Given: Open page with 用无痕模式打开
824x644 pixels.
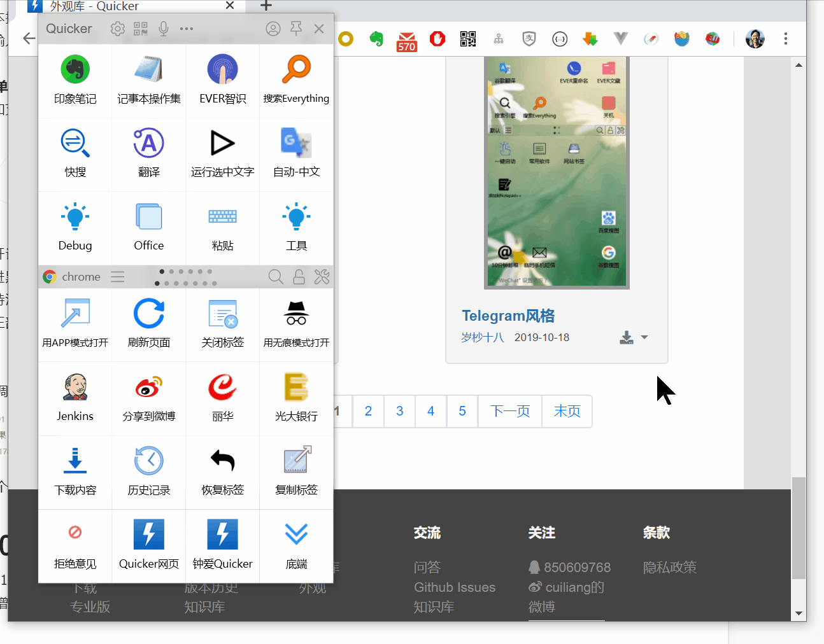Looking at the screenshot, I should click(x=296, y=325).
